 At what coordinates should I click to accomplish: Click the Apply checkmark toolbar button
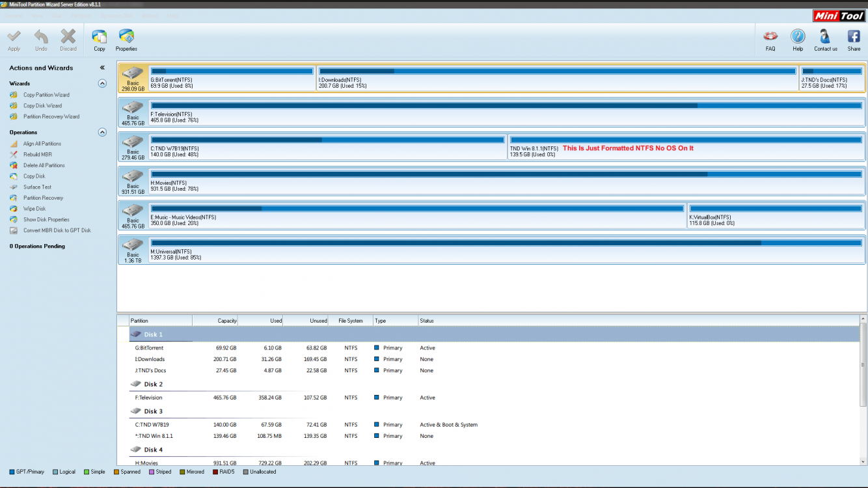click(14, 40)
